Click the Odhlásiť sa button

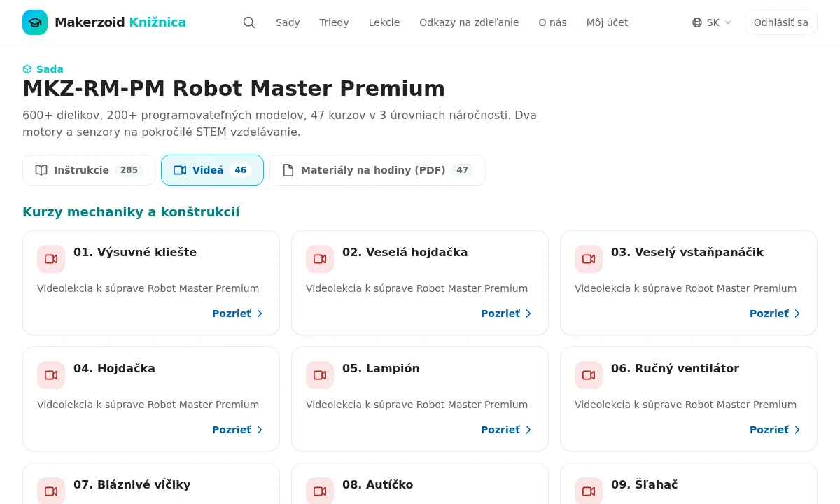click(x=781, y=22)
